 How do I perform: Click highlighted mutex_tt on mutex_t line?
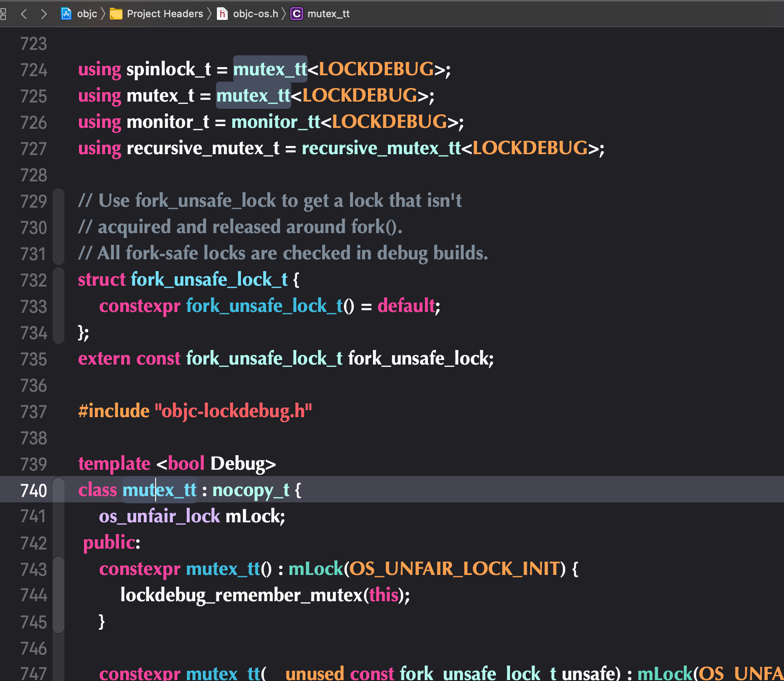coord(253,96)
